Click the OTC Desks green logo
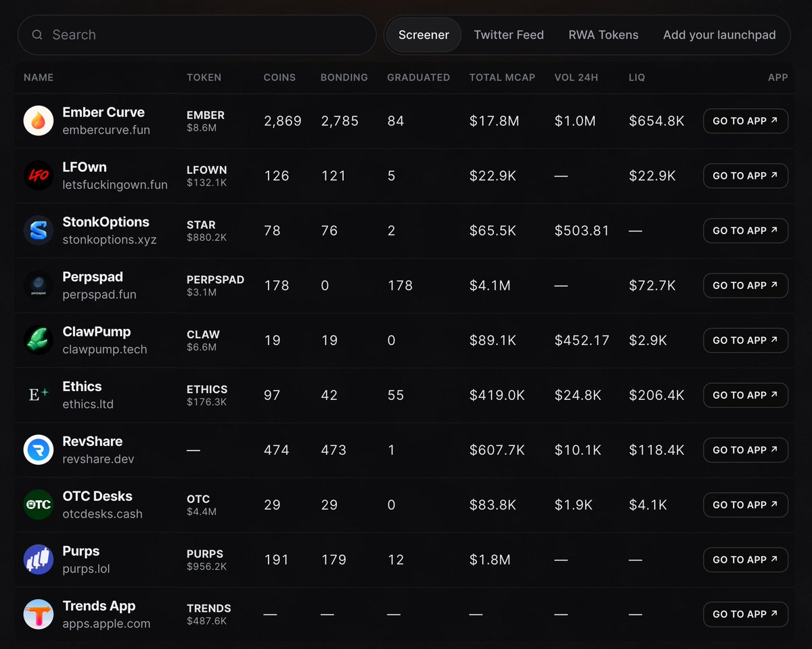 [x=39, y=505]
